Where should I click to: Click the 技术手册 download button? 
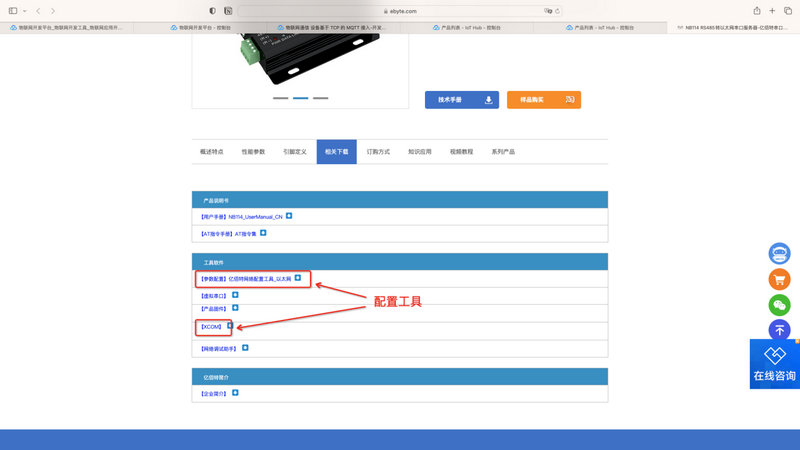[462, 99]
